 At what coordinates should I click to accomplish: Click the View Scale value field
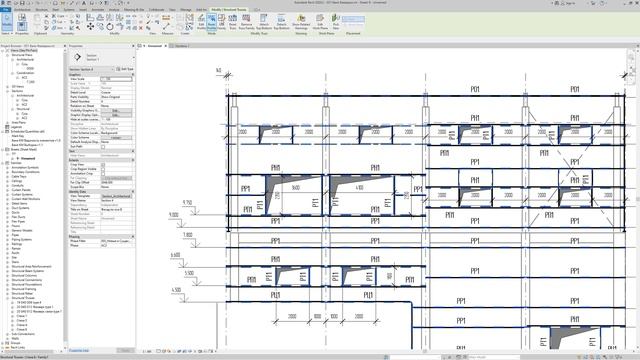tap(116, 79)
